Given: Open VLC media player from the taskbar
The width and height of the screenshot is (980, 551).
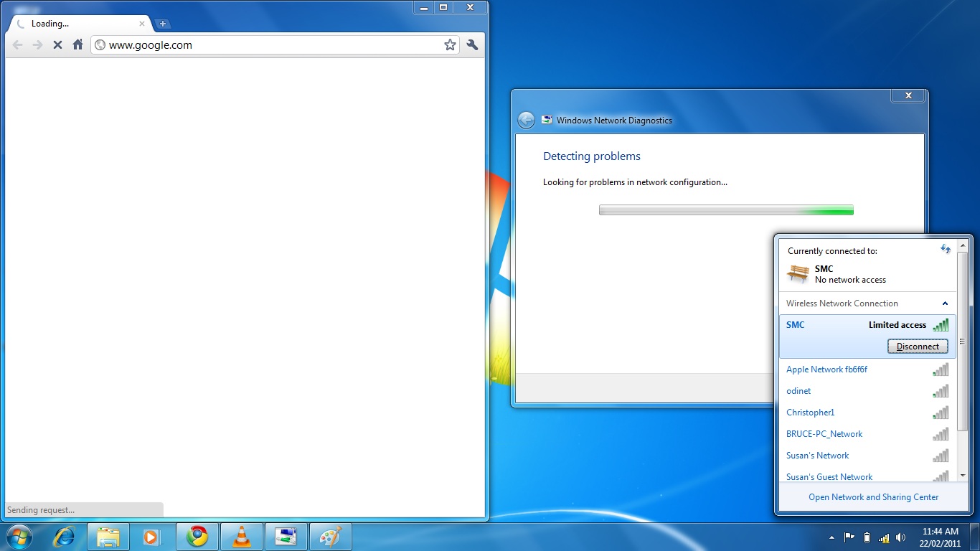Looking at the screenshot, I should pos(242,537).
